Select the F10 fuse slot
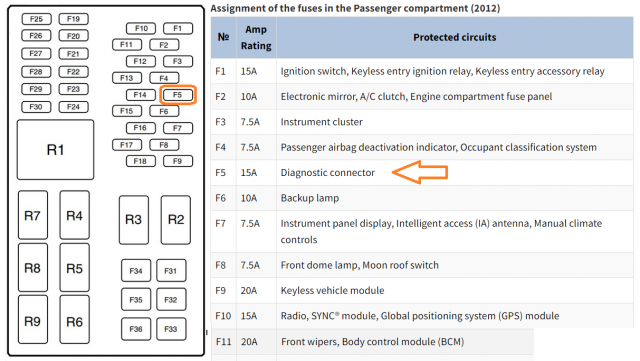Viewport: 640px width, 361px height. click(x=141, y=28)
